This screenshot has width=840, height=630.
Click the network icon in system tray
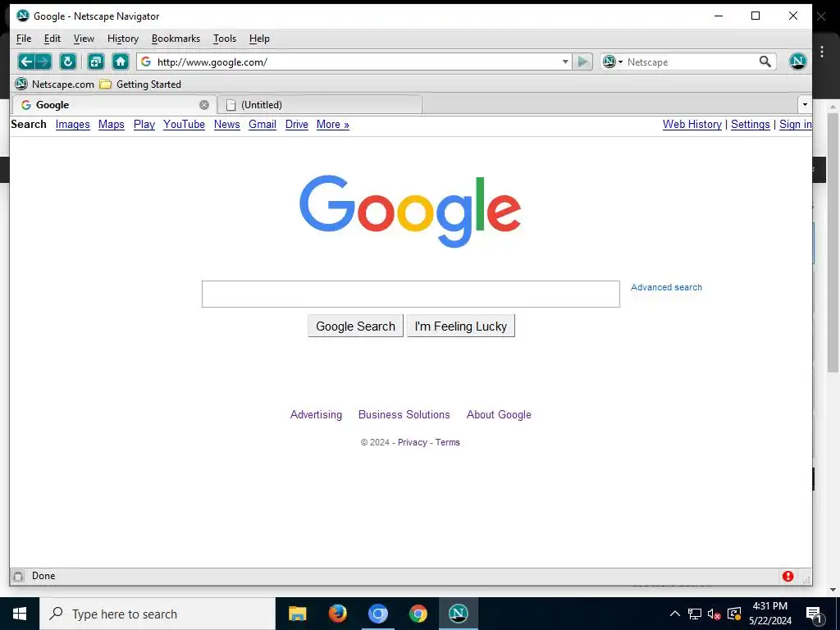[x=694, y=614]
